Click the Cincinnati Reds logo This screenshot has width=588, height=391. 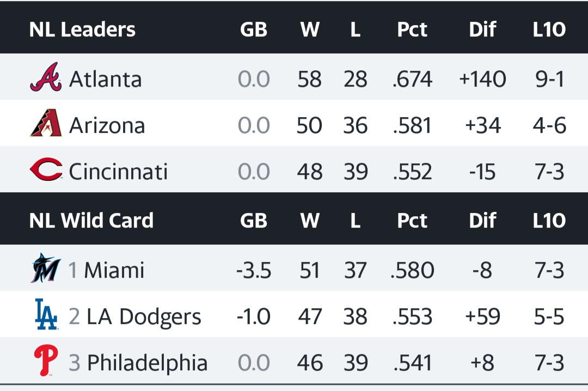tap(46, 170)
